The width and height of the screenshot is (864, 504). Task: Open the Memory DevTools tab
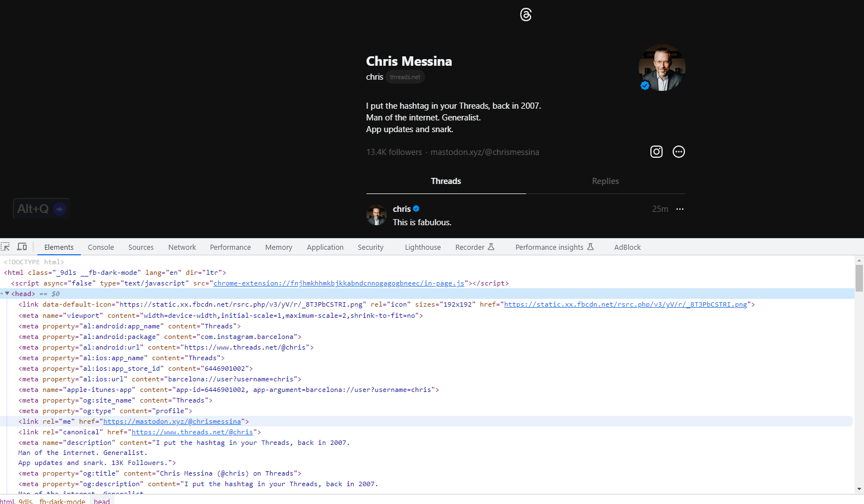(x=279, y=247)
